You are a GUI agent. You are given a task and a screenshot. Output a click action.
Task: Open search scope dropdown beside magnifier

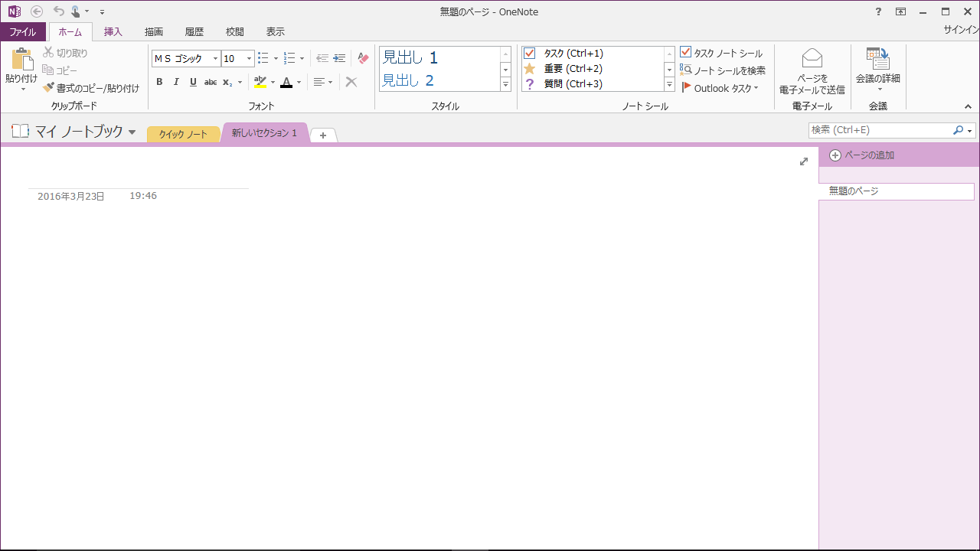970,131
